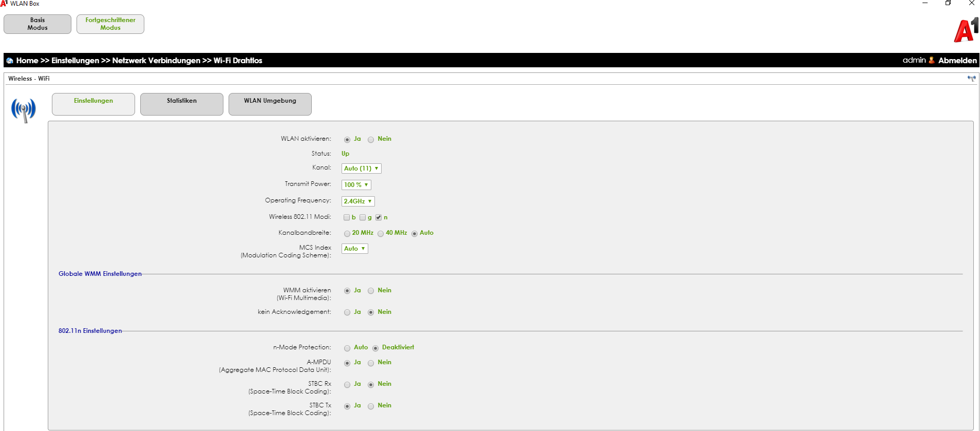
Task: Open the Einstellungen tab
Action: [x=93, y=104]
